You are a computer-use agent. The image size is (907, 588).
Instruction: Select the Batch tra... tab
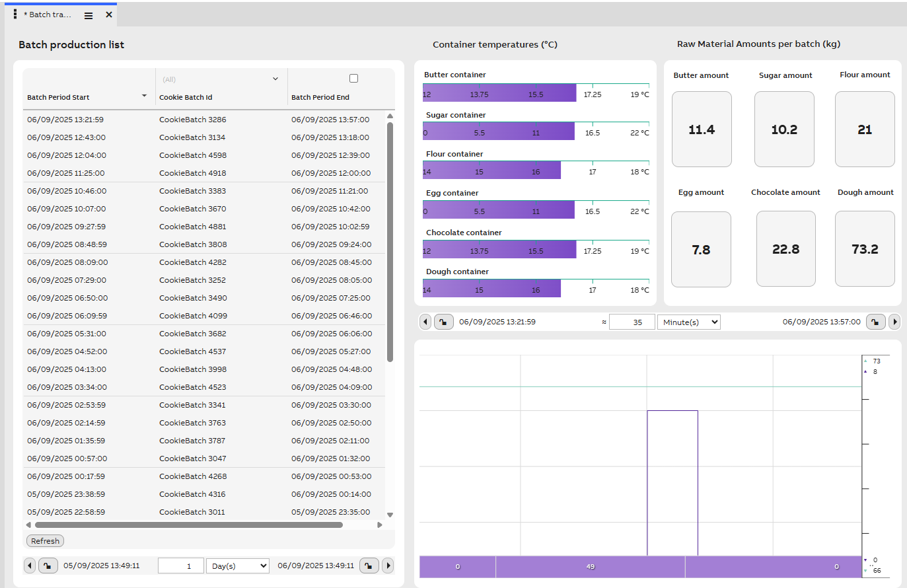click(50, 13)
